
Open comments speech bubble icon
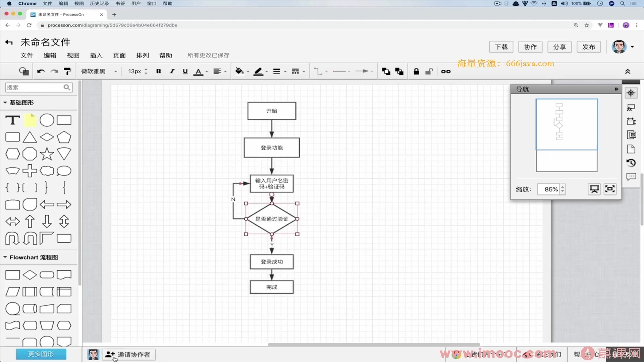click(x=631, y=177)
